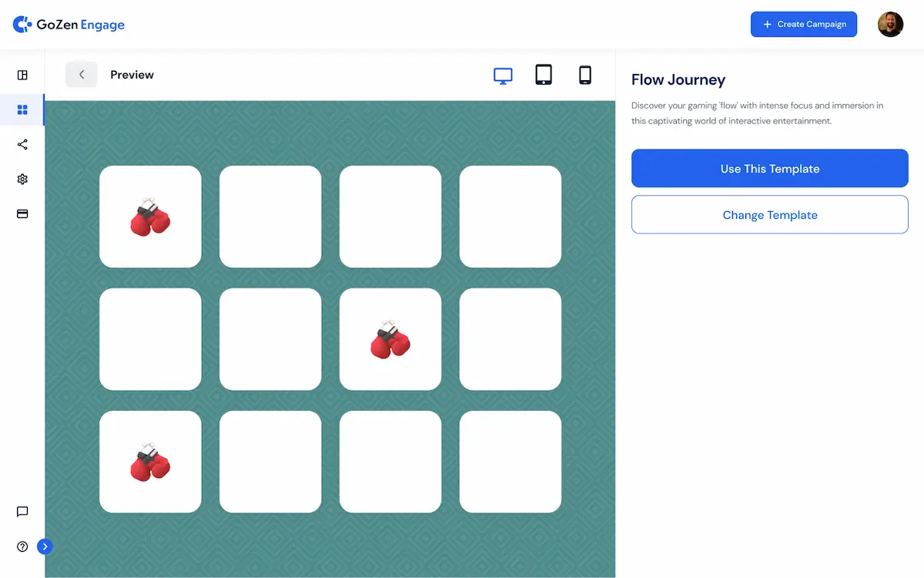
Task: Open billing via the card icon
Action: point(22,213)
